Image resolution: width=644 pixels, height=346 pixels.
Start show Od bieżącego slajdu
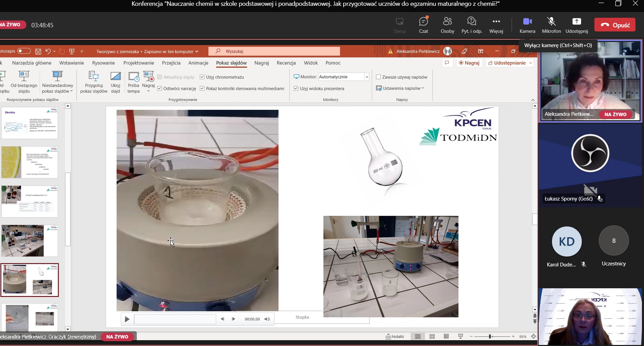coord(24,82)
